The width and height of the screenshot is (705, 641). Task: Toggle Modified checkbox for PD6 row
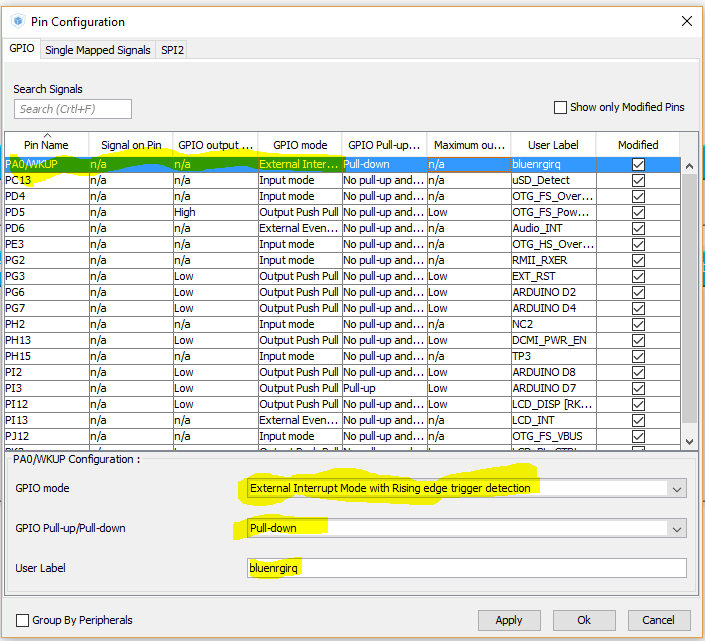(638, 228)
